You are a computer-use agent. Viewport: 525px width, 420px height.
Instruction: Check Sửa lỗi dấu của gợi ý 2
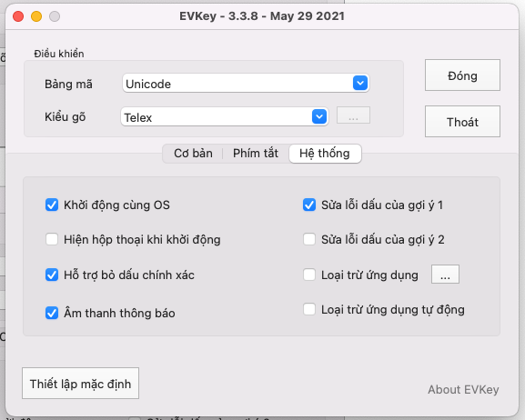pos(309,239)
